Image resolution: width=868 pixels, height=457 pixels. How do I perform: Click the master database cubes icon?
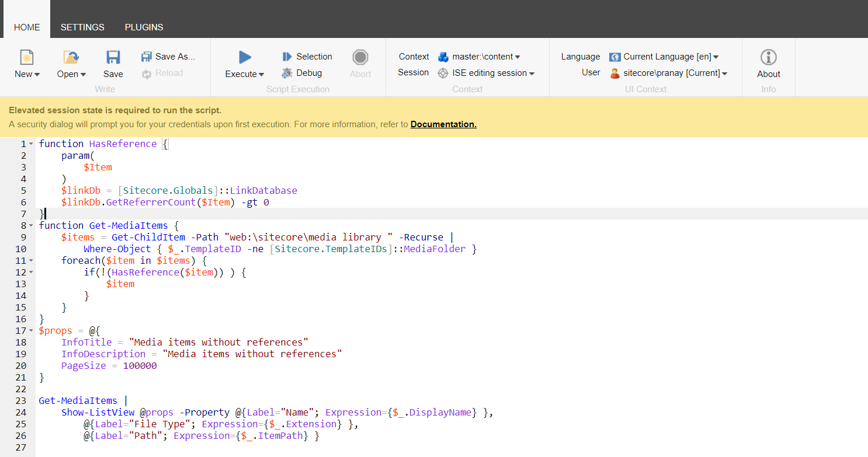pyautogui.click(x=443, y=57)
